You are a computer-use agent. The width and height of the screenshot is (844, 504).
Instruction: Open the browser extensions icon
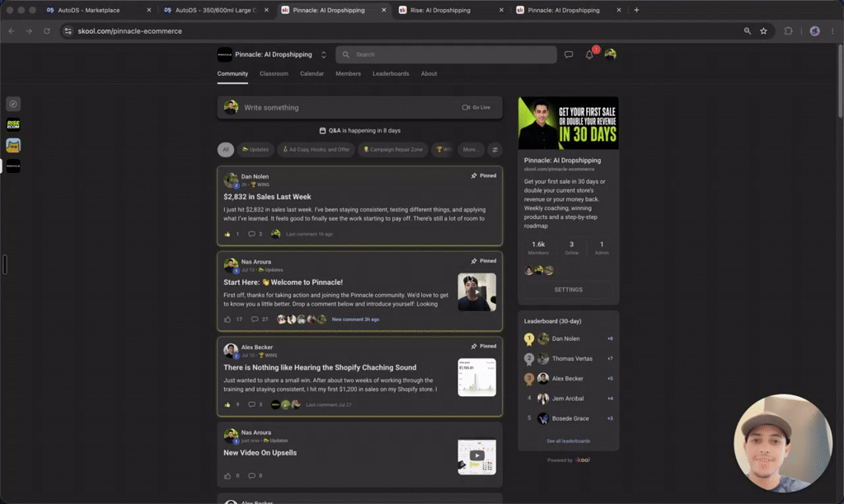[788, 31]
